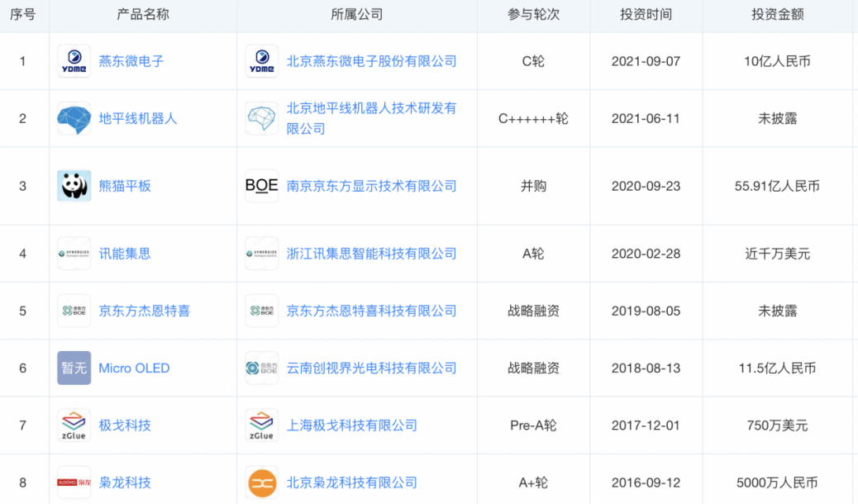Click the zGlue logo next to 极戈科技
This screenshot has width=858, height=504.
tap(74, 426)
